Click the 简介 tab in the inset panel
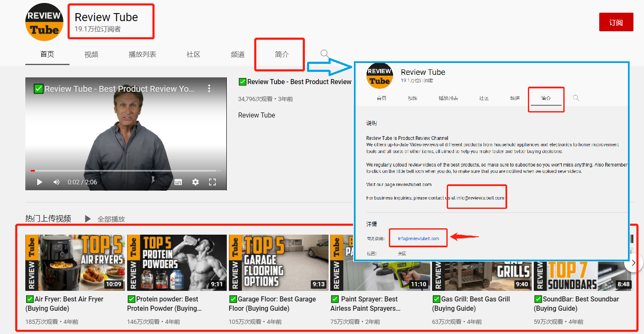 point(546,98)
